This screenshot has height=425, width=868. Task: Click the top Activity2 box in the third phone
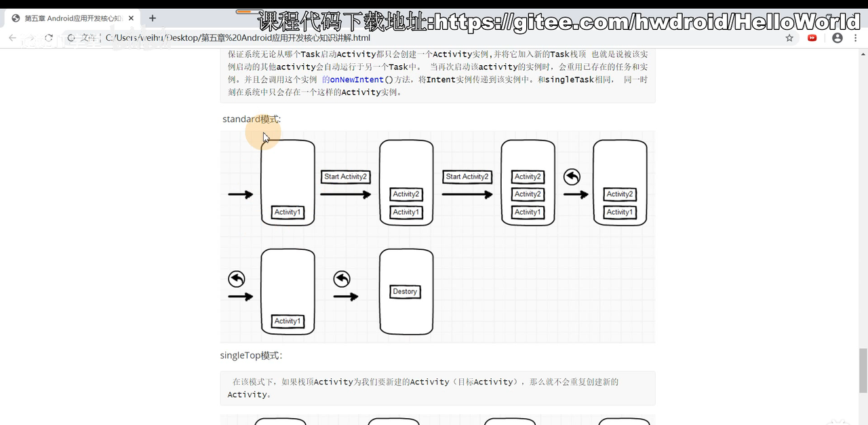[528, 177]
